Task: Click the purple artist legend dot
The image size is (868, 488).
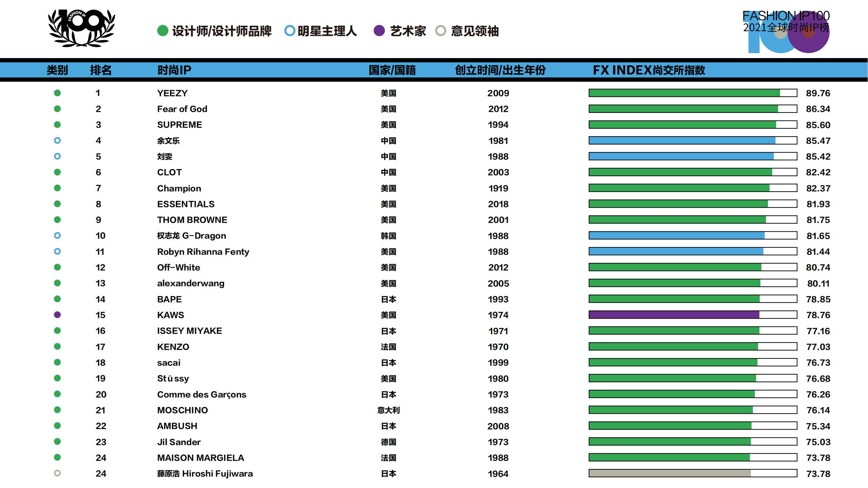Action: point(379,31)
